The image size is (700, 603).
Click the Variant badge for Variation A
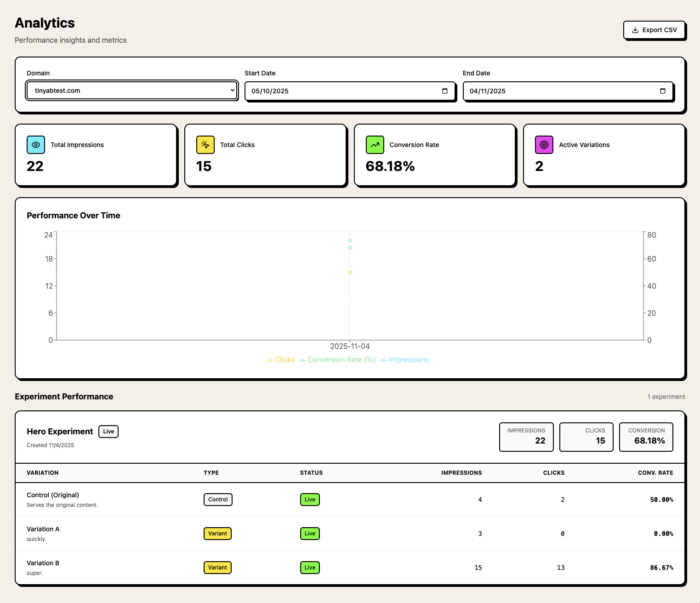217,534
